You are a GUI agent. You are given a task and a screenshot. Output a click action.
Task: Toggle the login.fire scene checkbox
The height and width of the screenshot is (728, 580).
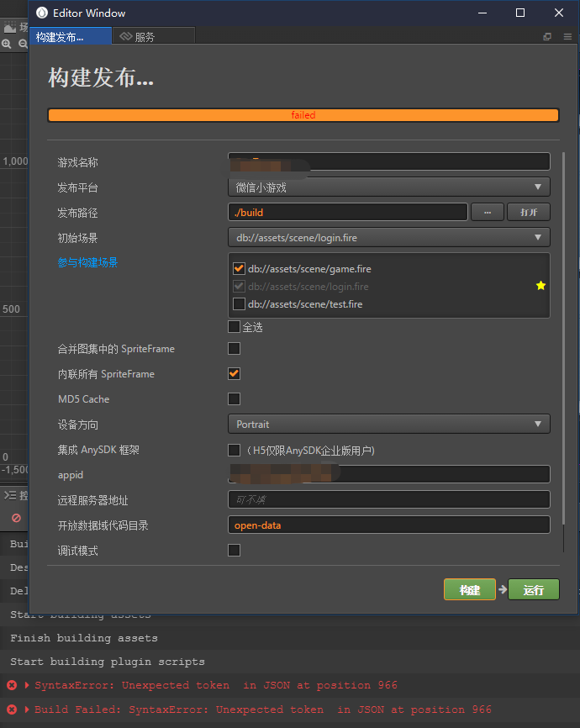click(x=239, y=286)
